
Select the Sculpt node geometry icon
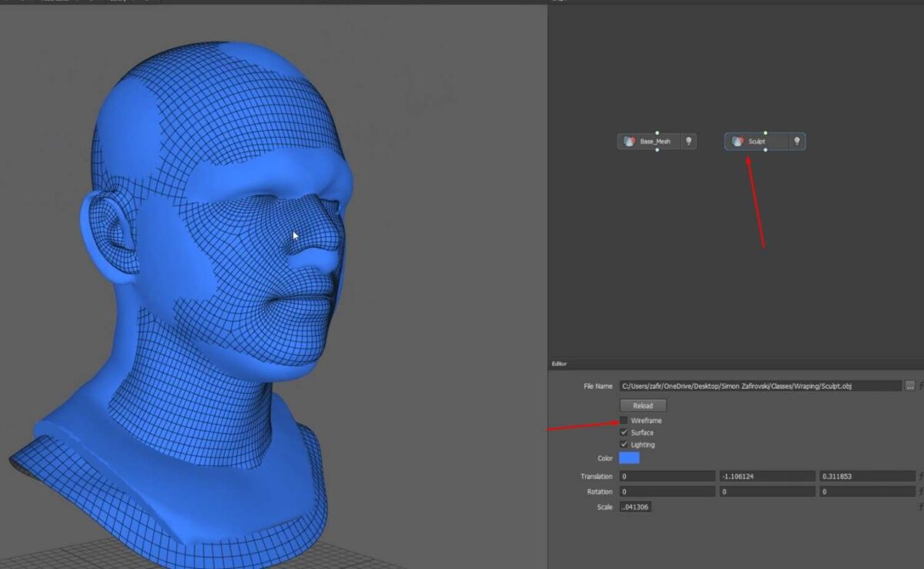(738, 142)
